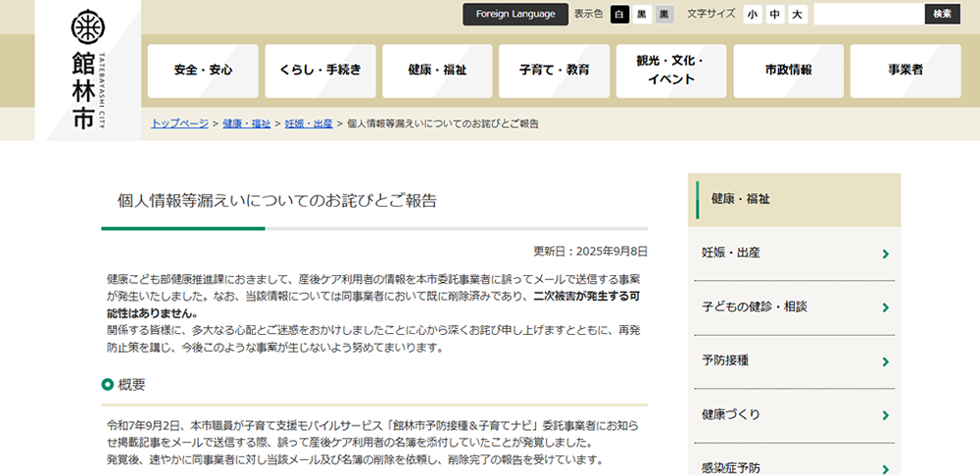980x475 pixels.
Task: Follow the 妊娠・出産 breadcrumb link
Action: pyautogui.click(x=309, y=123)
